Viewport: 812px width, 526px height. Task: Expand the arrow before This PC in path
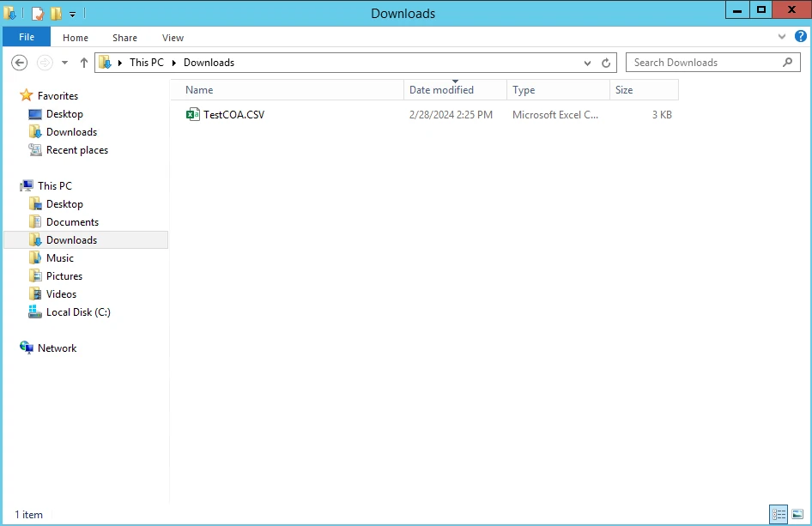coord(120,63)
